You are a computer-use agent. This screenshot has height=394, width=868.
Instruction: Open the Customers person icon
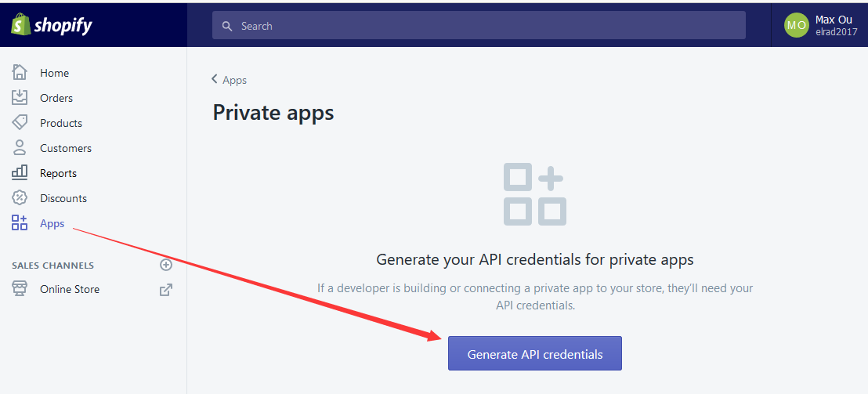point(20,148)
